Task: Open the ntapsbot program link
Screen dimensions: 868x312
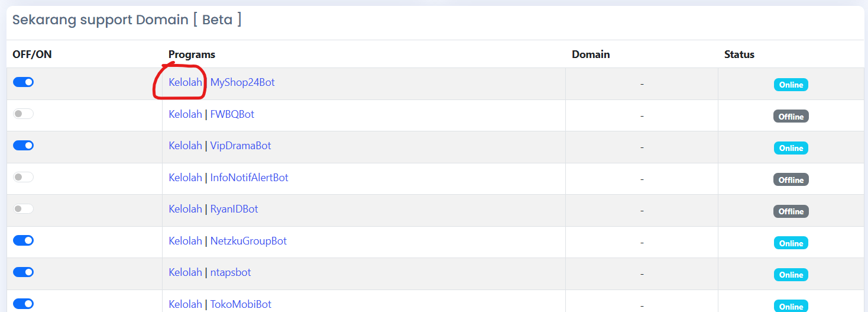Action: [x=231, y=273]
